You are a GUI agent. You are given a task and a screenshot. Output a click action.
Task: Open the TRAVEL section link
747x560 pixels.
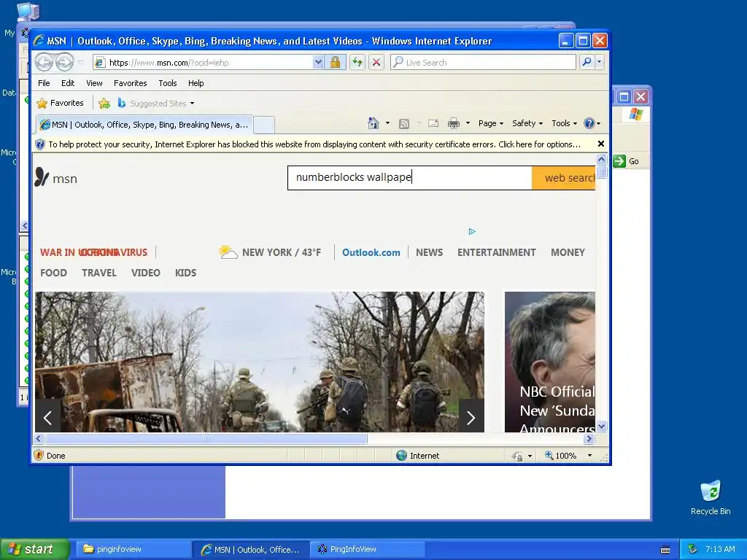pos(99,273)
